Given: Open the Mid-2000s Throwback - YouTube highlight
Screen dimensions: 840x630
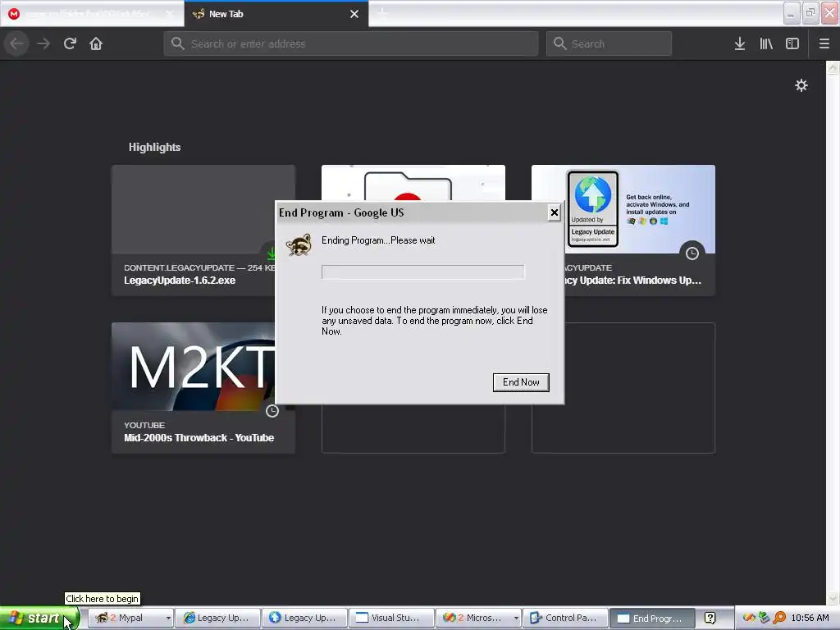Looking at the screenshot, I should coord(203,388).
